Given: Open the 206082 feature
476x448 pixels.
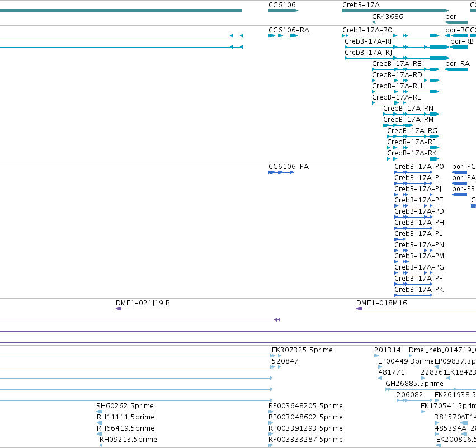Looking at the screenshot, I should pyautogui.click(x=409, y=395).
